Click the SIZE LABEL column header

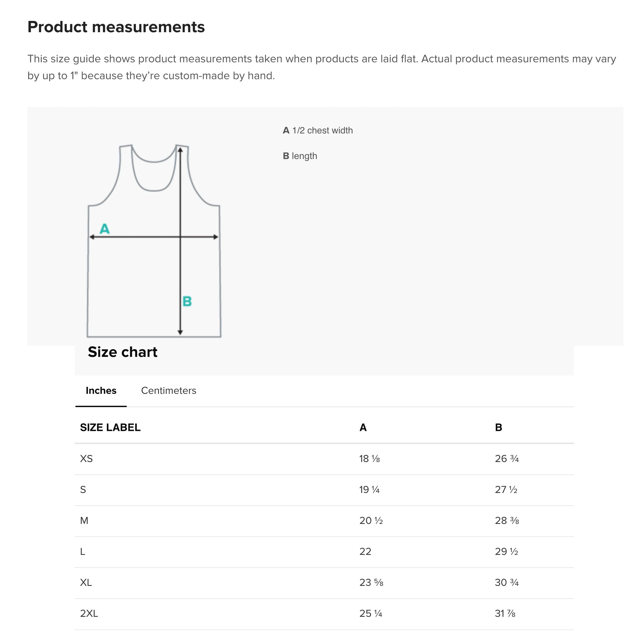pos(110,427)
